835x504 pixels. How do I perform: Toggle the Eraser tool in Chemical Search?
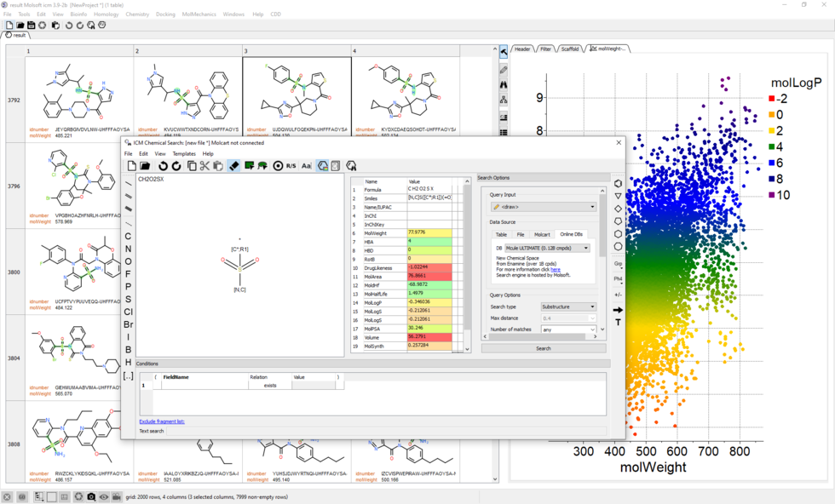coord(233,166)
